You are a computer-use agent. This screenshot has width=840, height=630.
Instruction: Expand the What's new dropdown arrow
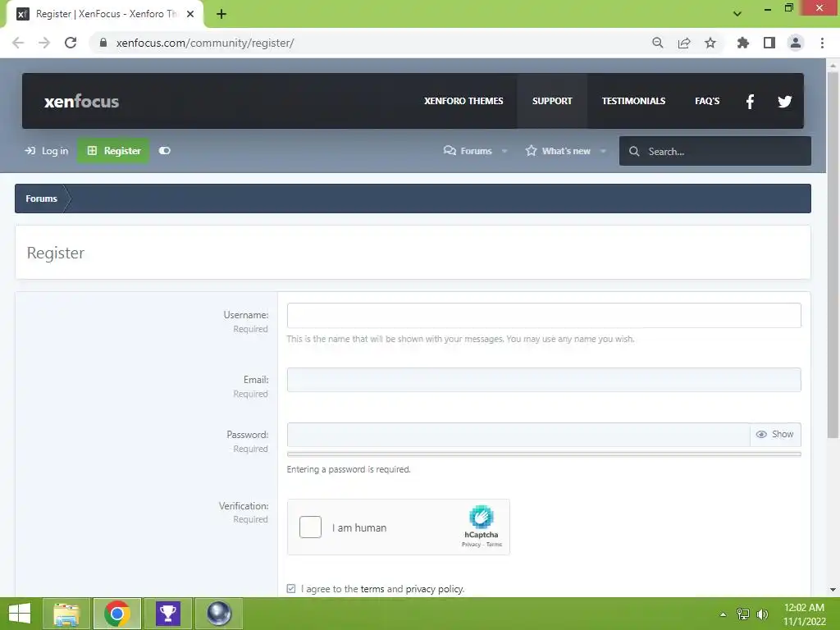(603, 151)
